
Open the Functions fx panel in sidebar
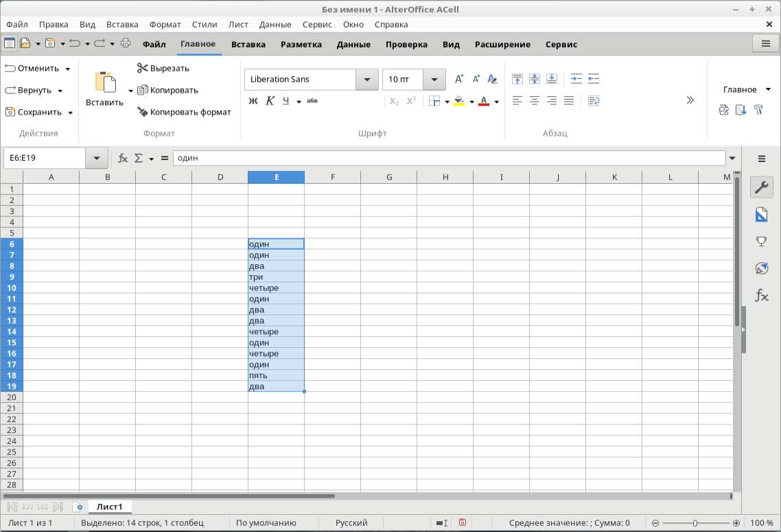761,295
